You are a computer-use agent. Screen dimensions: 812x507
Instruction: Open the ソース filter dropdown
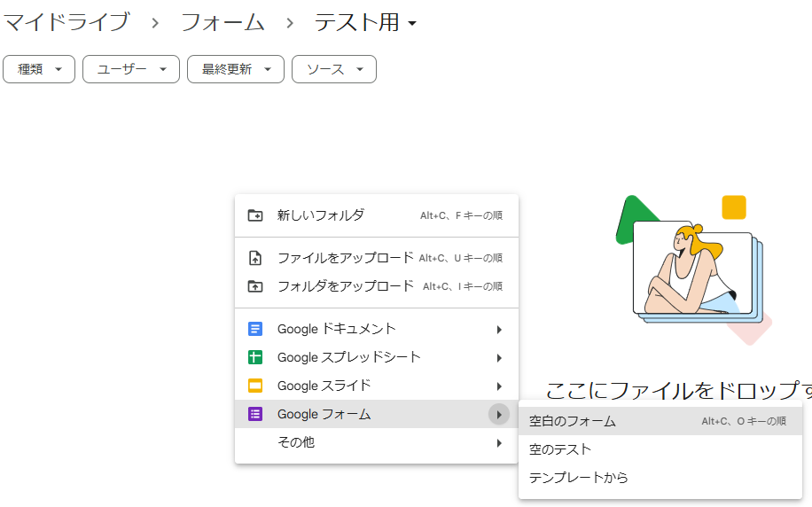click(x=334, y=69)
